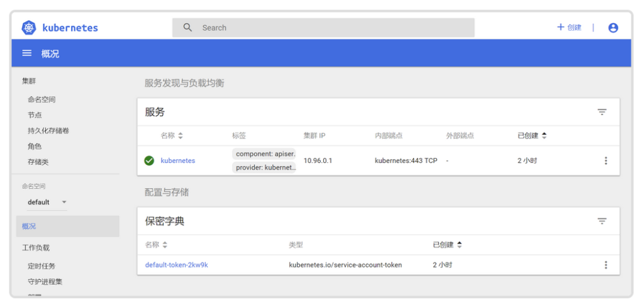The width and height of the screenshot is (644, 305).
Task: Toggle the hamburger navigation menu
Action: tap(26, 53)
